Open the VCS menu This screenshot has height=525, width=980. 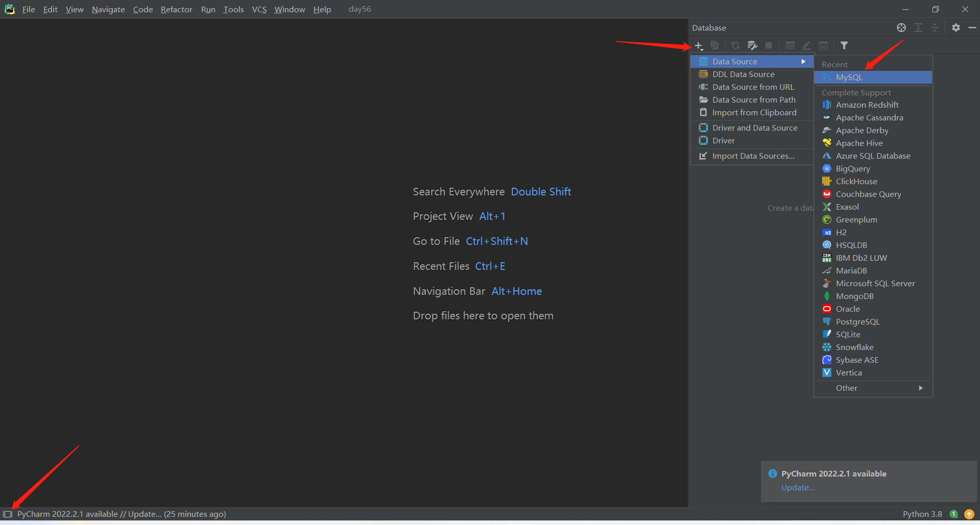[x=259, y=9]
